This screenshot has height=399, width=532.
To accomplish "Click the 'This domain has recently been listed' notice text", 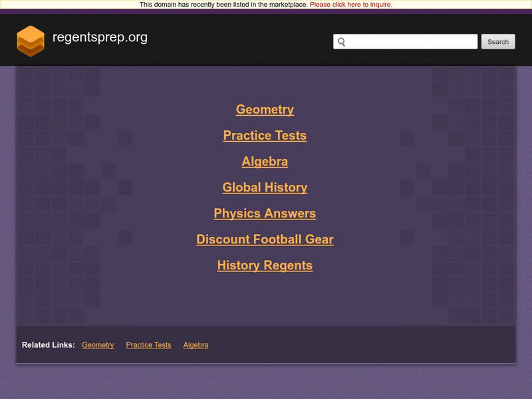I will [x=223, y=5].
